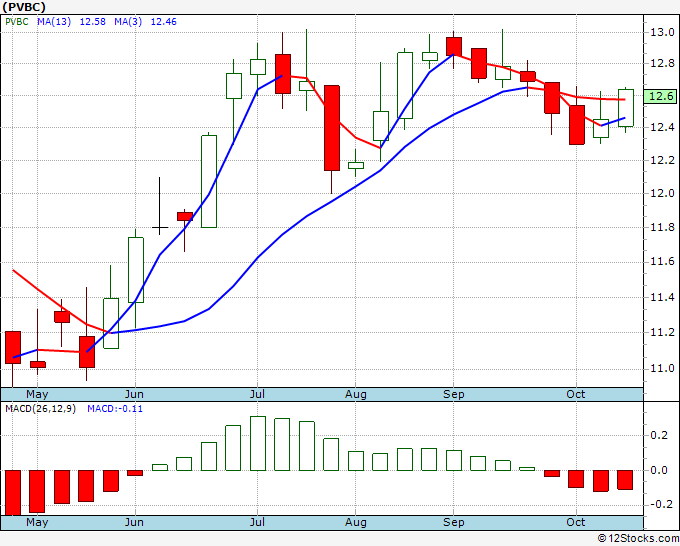Click the 11.8 price axis label
This screenshot has height=546, width=680.
point(662,227)
